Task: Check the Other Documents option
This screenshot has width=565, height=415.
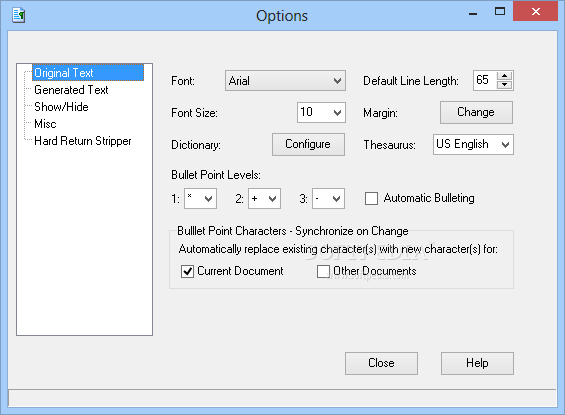Action: point(323,271)
